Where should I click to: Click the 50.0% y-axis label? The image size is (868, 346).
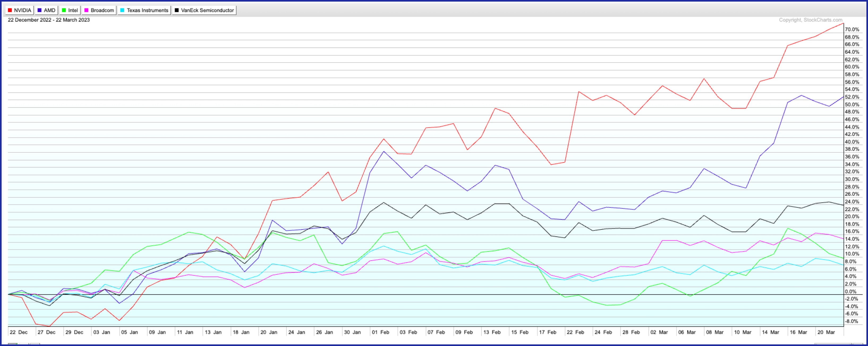pyautogui.click(x=852, y=104)
